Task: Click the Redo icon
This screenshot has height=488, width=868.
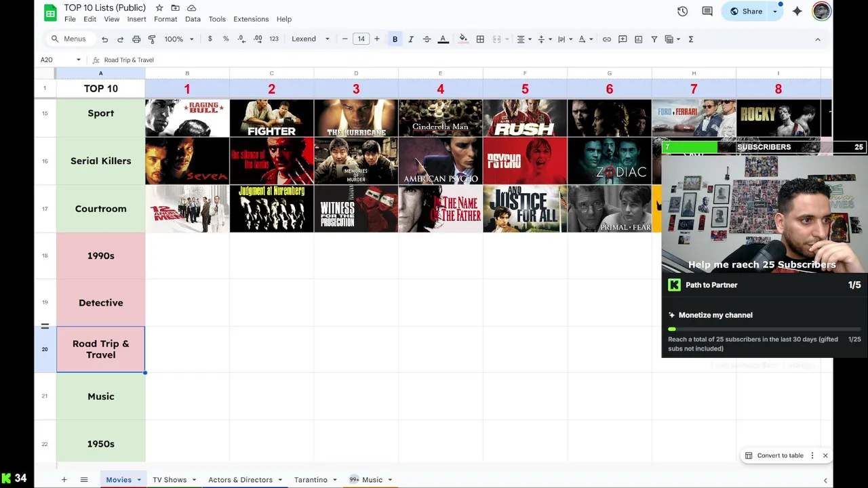Action: click(120, 39)
